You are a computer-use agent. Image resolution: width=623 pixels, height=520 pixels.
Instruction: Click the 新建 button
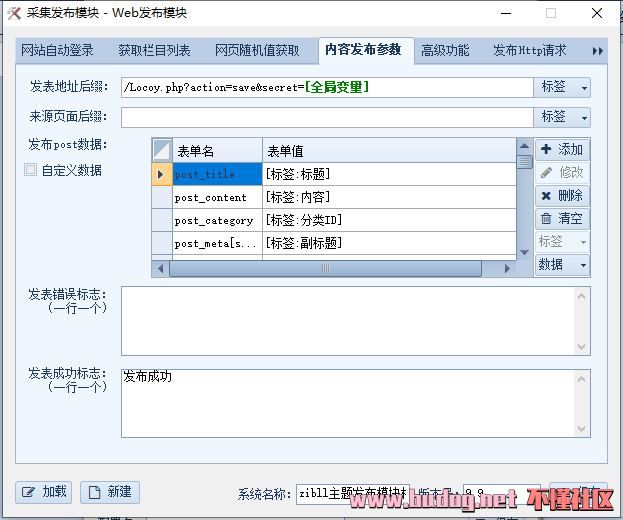(110, 492)
